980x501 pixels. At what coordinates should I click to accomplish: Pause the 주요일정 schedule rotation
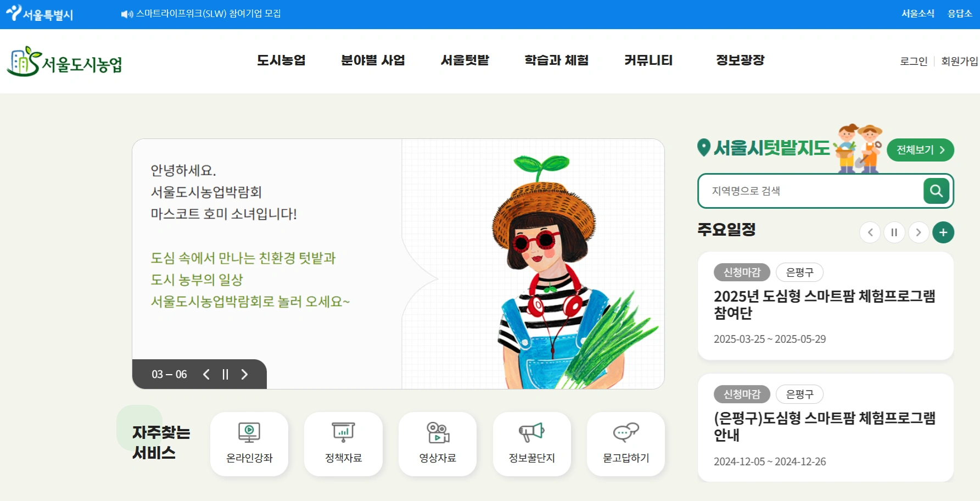[894, 232]
